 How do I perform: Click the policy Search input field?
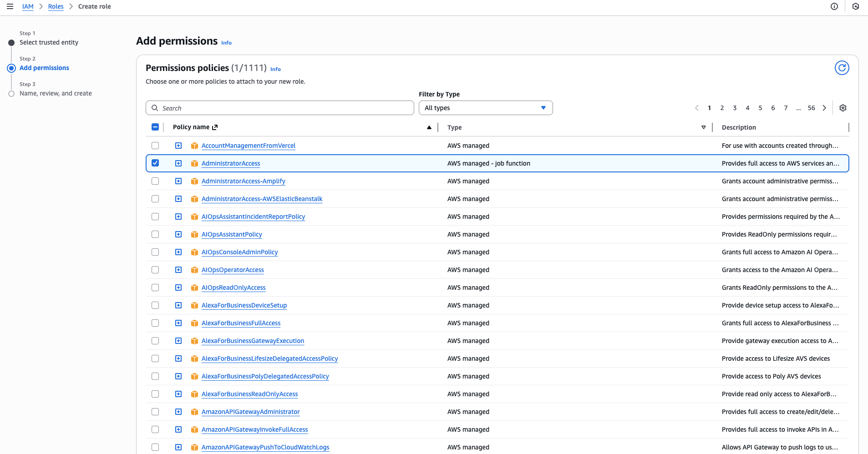(279, 108)
